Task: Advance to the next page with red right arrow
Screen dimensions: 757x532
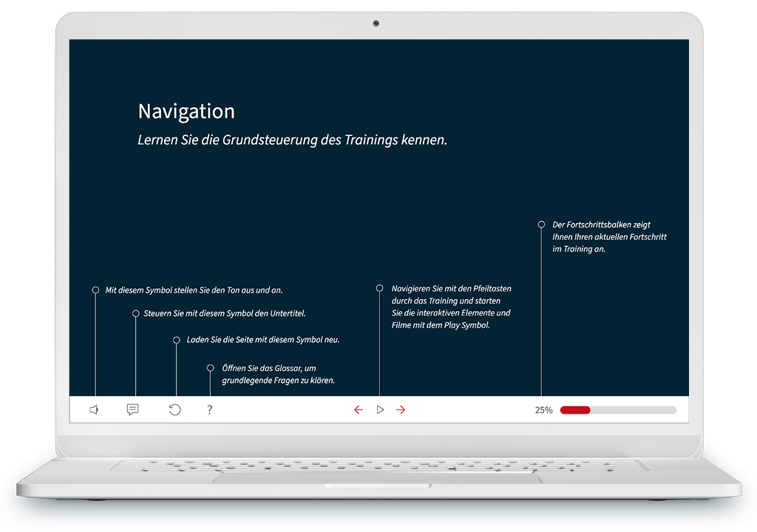Action: point(401,409)
